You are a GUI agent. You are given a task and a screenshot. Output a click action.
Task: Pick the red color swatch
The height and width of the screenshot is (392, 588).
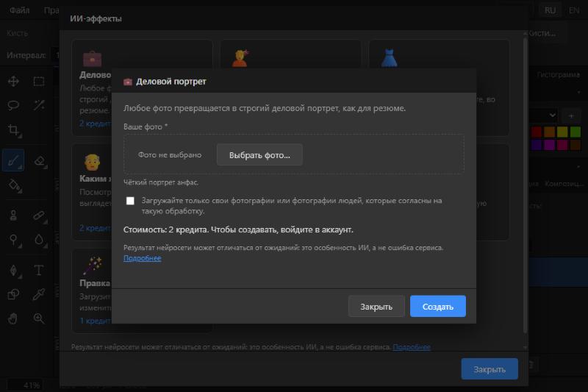point(537,132)
